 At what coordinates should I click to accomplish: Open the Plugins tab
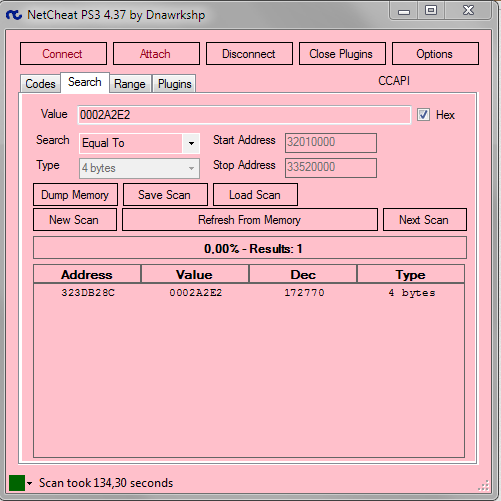click(x=174, y=84)
